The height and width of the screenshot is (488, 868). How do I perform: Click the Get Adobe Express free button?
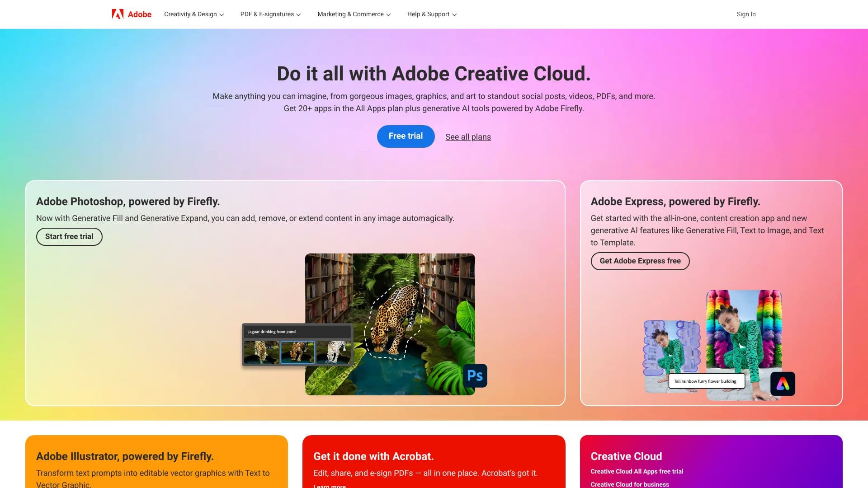click(x=640, y=261)
